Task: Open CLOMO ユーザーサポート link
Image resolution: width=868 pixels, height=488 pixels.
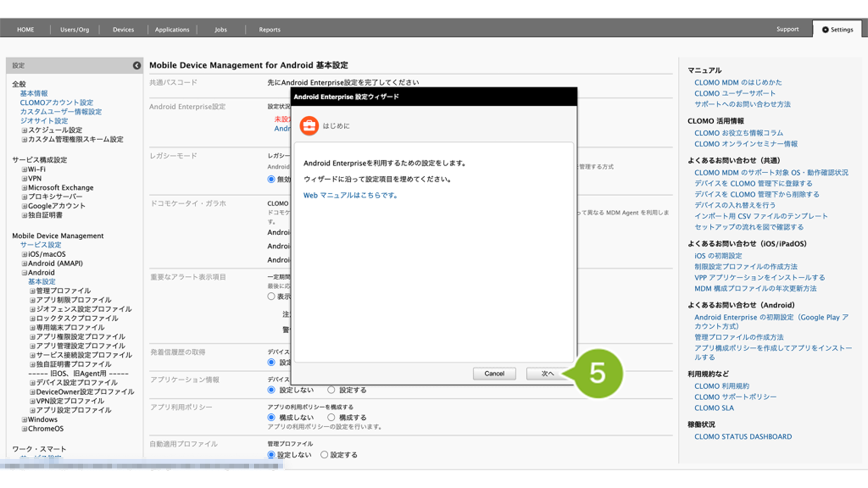Action: click(x=735, y=93)
